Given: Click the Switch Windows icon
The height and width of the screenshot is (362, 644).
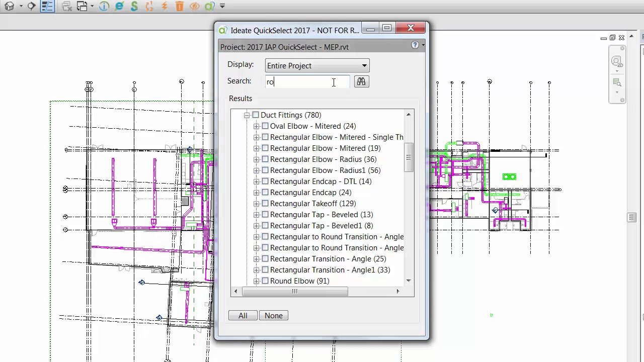Looking at the screenshot, I should click(82, 7).
